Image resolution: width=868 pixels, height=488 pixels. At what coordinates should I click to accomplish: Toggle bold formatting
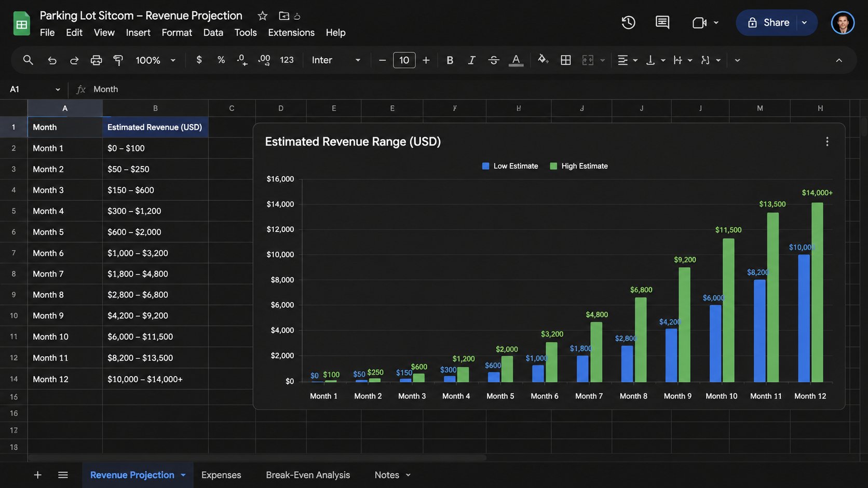[x=450, y=60]
